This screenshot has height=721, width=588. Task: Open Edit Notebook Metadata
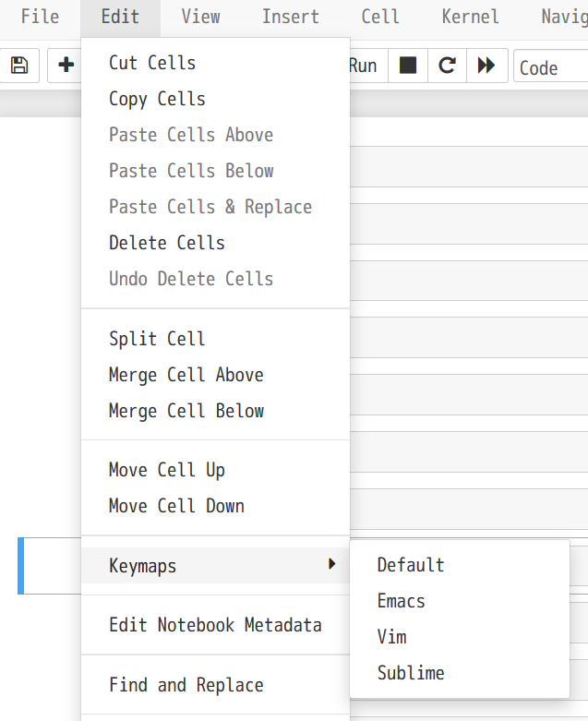click(215, 625)
